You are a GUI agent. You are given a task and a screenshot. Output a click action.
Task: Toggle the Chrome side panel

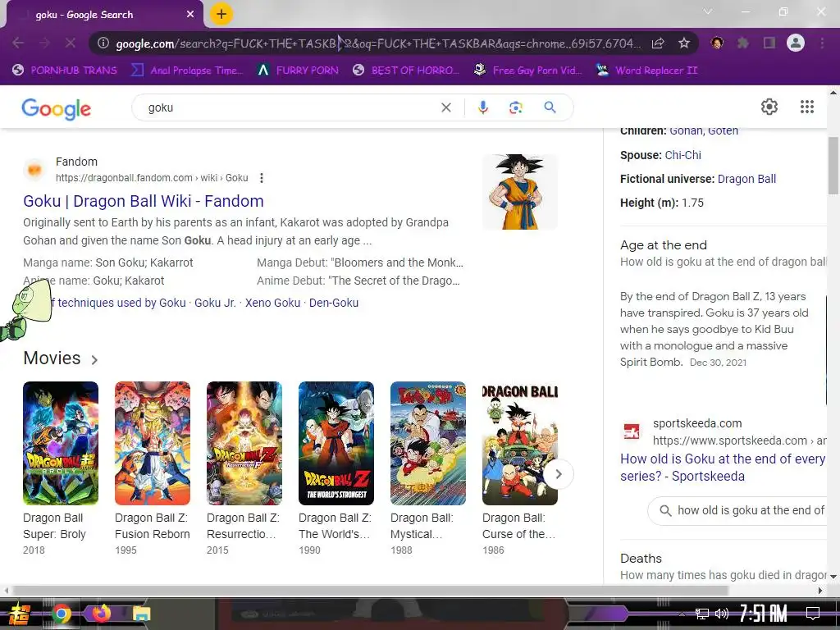(x=769, y=43)
